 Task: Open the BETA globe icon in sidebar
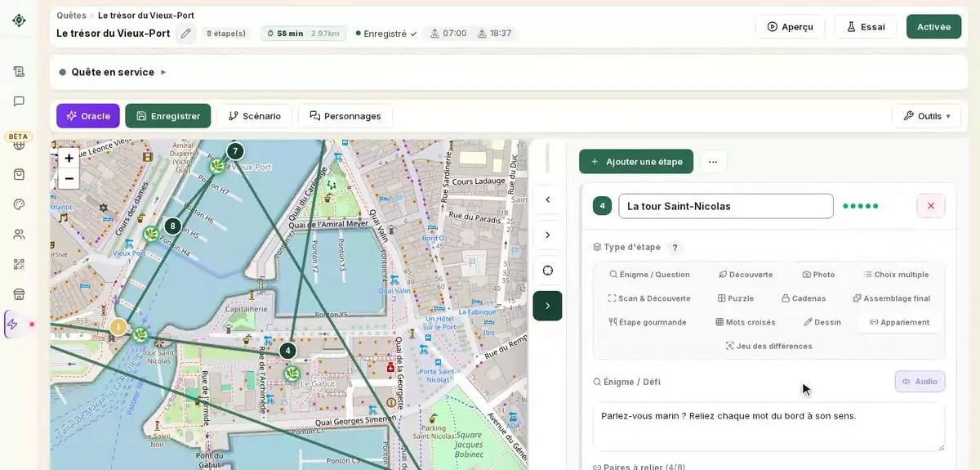[19, 145]
